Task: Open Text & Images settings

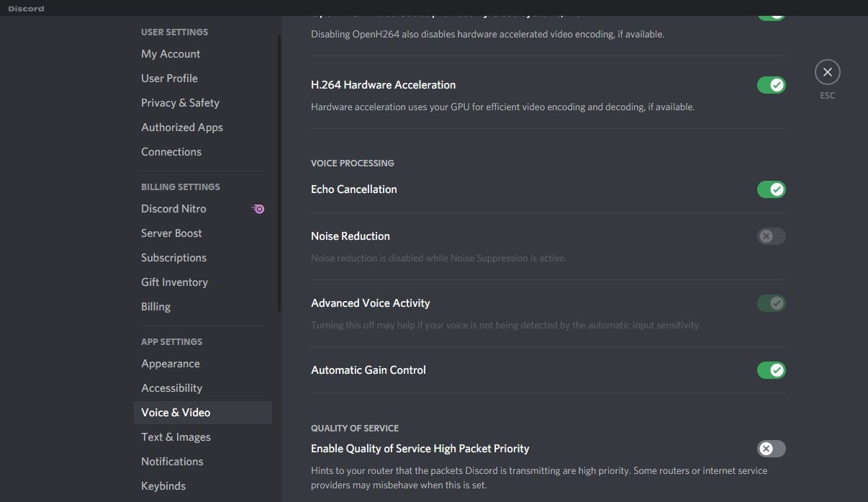Action: (x=176, y=436)
